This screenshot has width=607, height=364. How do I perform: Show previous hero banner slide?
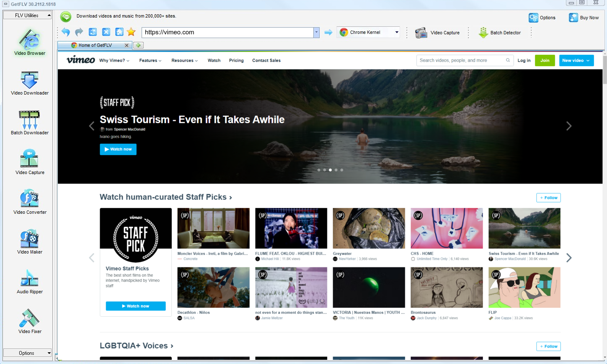click(x=92, y=126)
